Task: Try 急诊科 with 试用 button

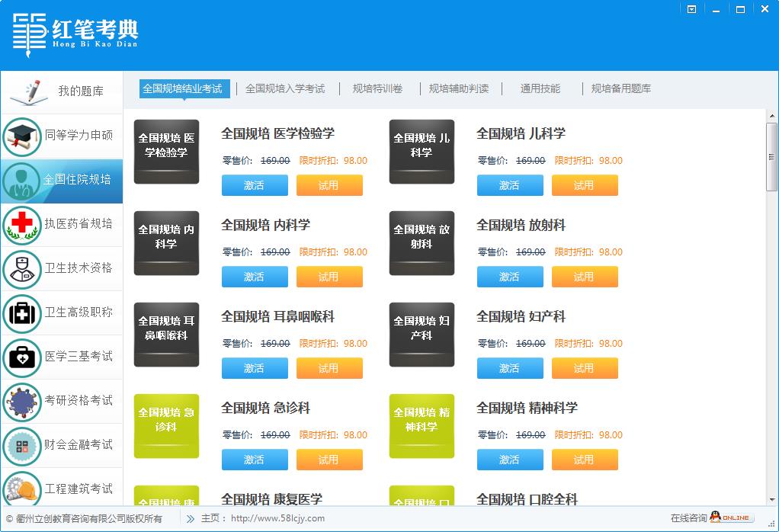Action: [329, 460]
